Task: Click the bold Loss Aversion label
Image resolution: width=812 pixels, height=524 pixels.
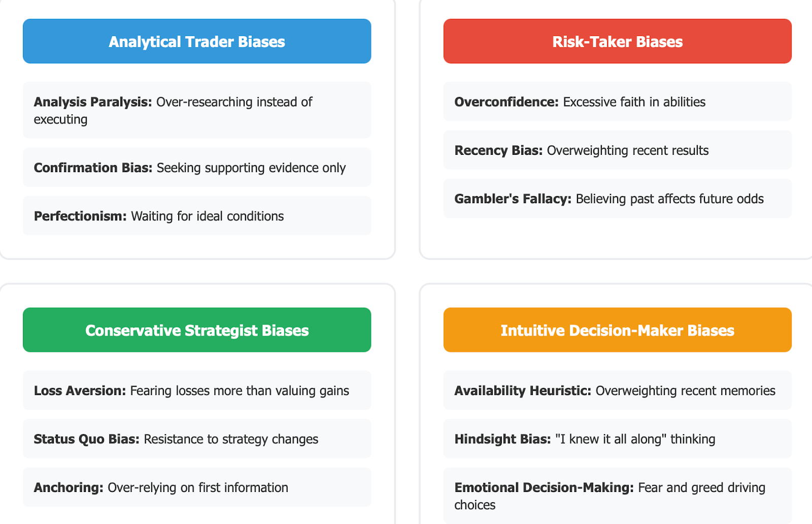Action: tap(80, 390)
